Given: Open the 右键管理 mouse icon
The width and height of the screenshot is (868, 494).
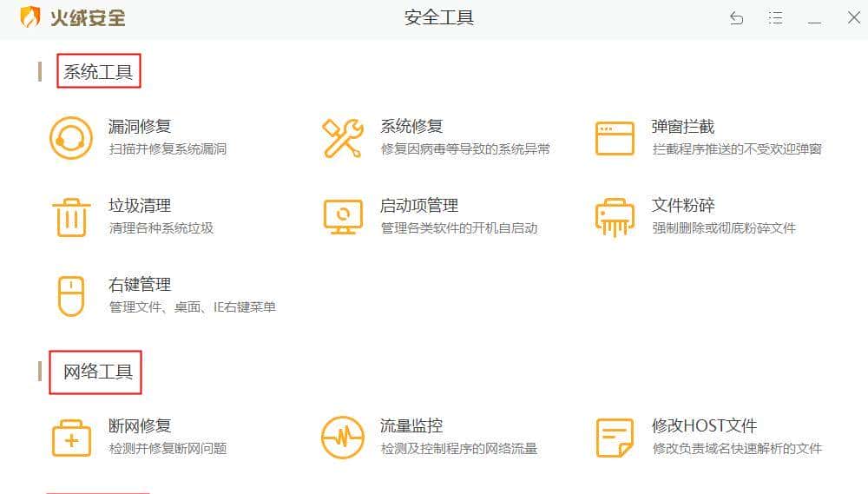Looking at the screenshot, I should [x=71, y=296].
